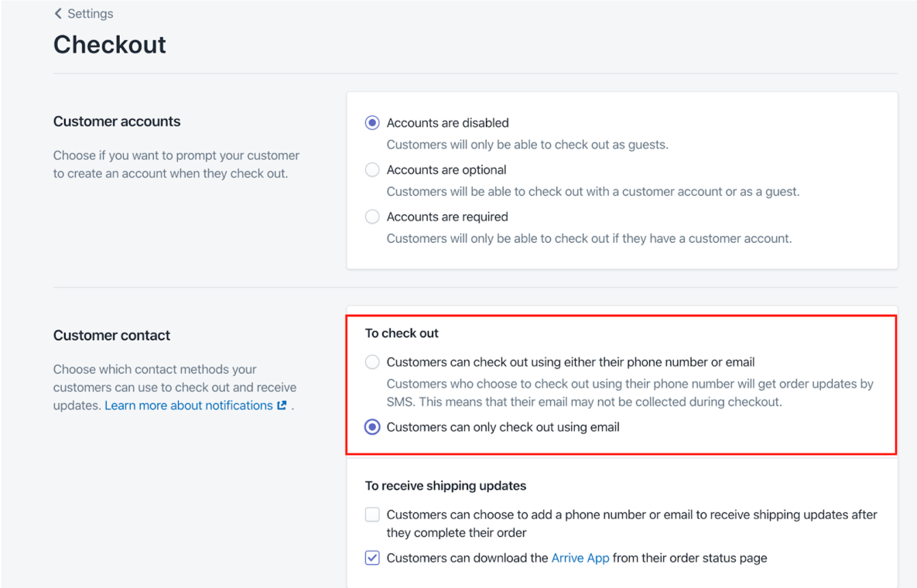Click the Customer contact section heading
This screenshot has width=917, height=588.
tap(111, 335)
